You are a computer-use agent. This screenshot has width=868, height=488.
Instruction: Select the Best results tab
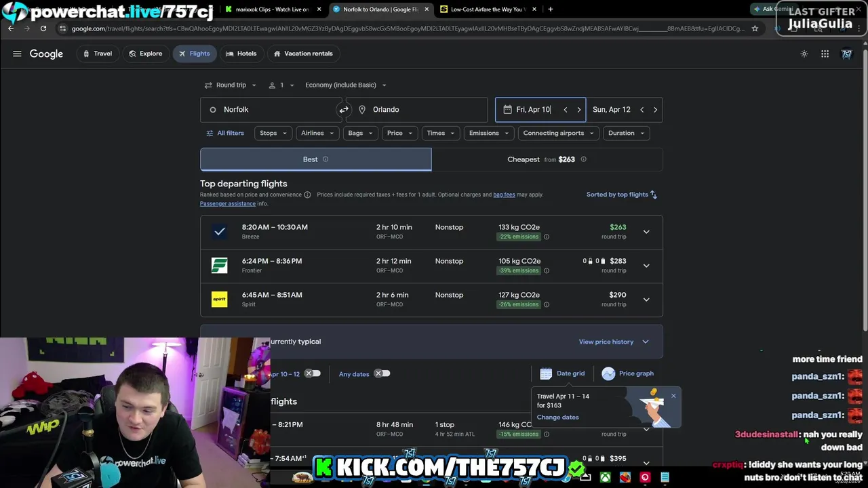pos(315,159)
